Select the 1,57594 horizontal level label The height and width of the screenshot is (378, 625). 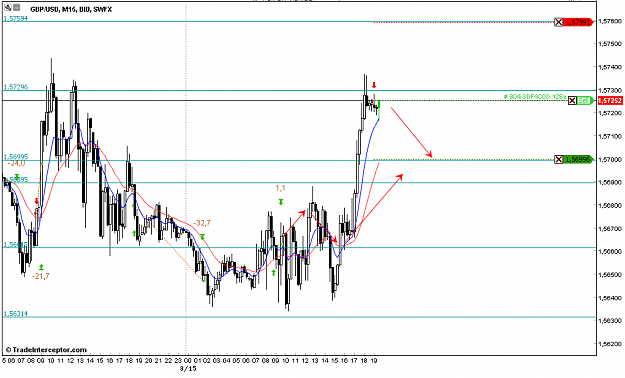16,18
